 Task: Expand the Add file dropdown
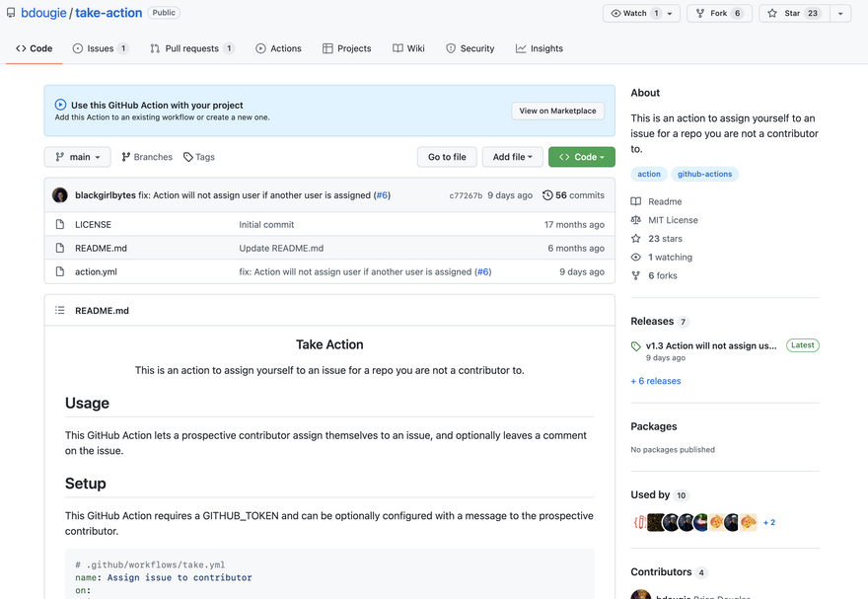coord(512,157)
